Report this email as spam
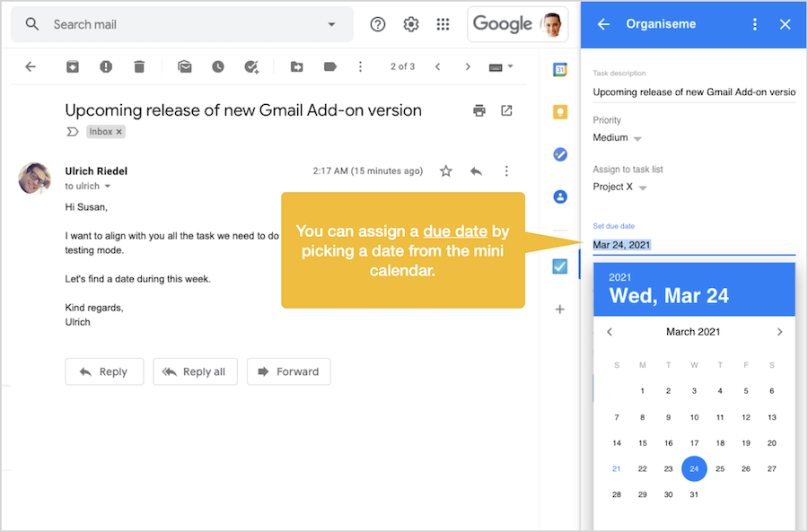The image size is (808, 532). coord(106,66)
